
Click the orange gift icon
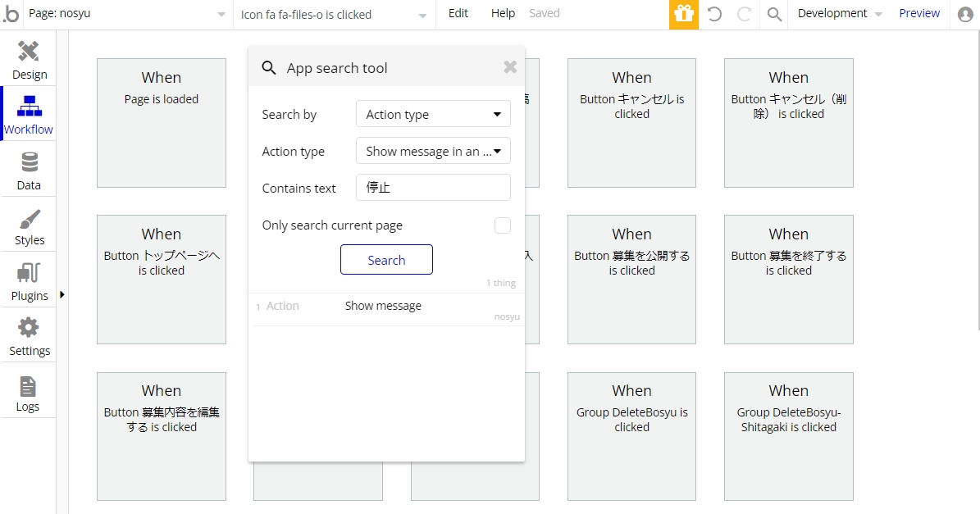[684, 15]
